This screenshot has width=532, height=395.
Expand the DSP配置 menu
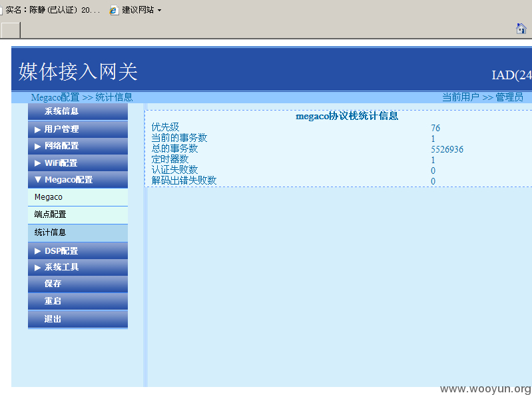tap(78, 250)
